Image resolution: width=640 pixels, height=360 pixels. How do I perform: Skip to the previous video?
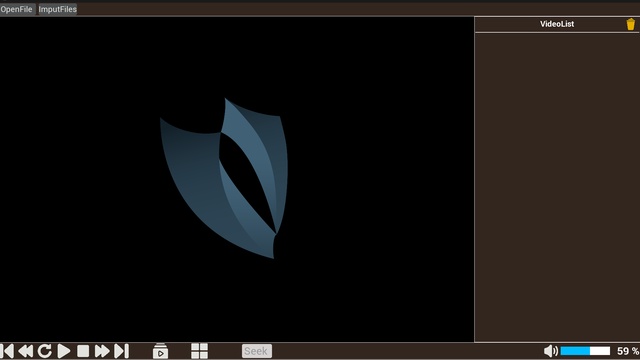pyautogui.click(x=7, y=351)
